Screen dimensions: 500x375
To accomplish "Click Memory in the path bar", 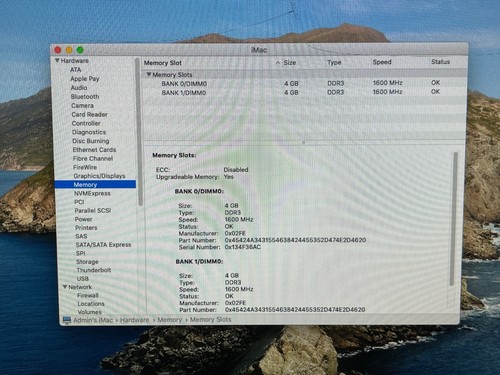I will (x=170, y=320).
